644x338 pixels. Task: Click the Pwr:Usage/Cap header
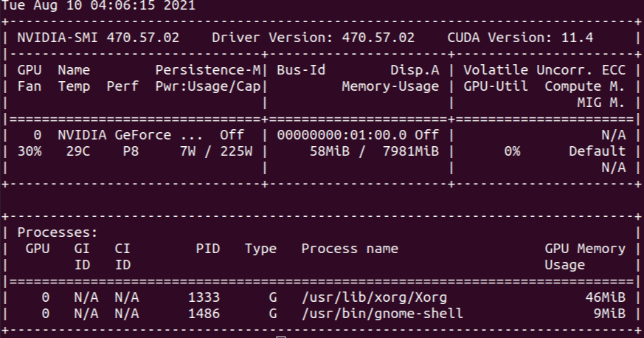208,86
